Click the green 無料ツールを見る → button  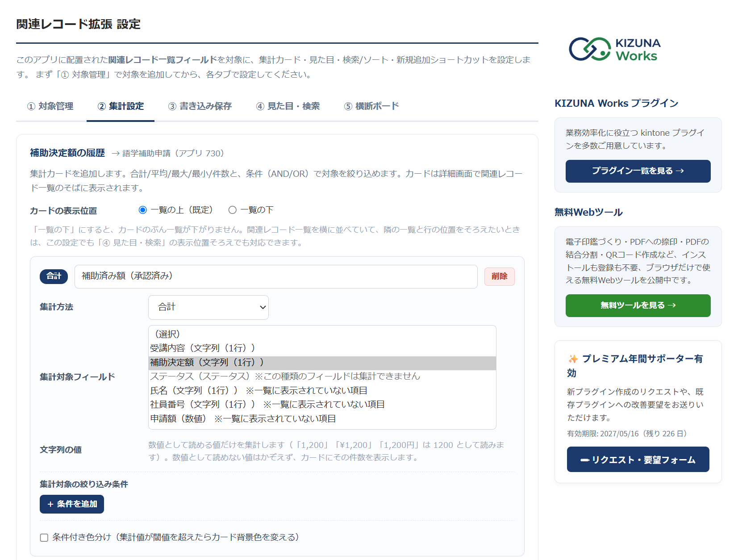tap(638, 305)
